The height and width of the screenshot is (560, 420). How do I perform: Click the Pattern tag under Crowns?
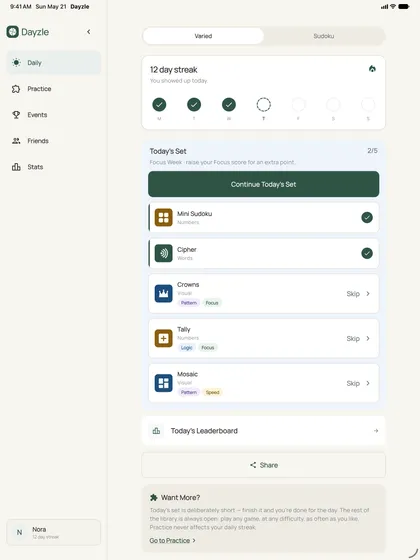click(189, 303)
